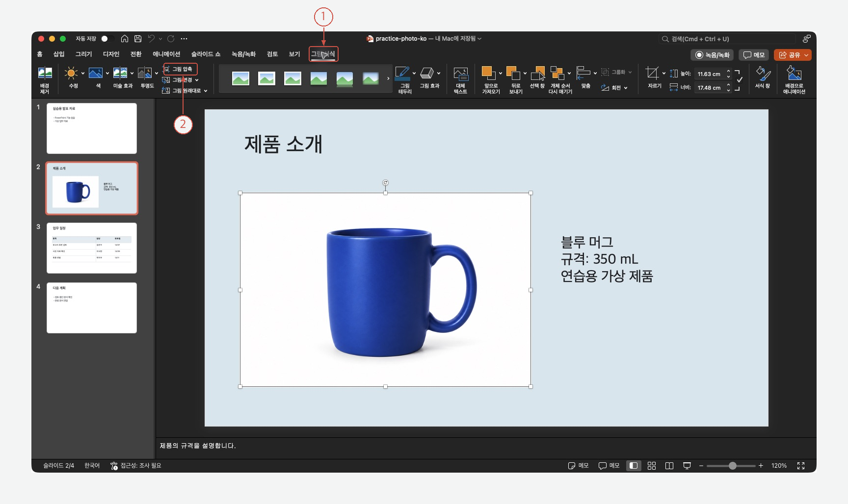Viewport: 848px width, 504px height.
Task: Open the Picture Border (그림 테두리) dropdown arrow
Action: click(x=414, y=74)
